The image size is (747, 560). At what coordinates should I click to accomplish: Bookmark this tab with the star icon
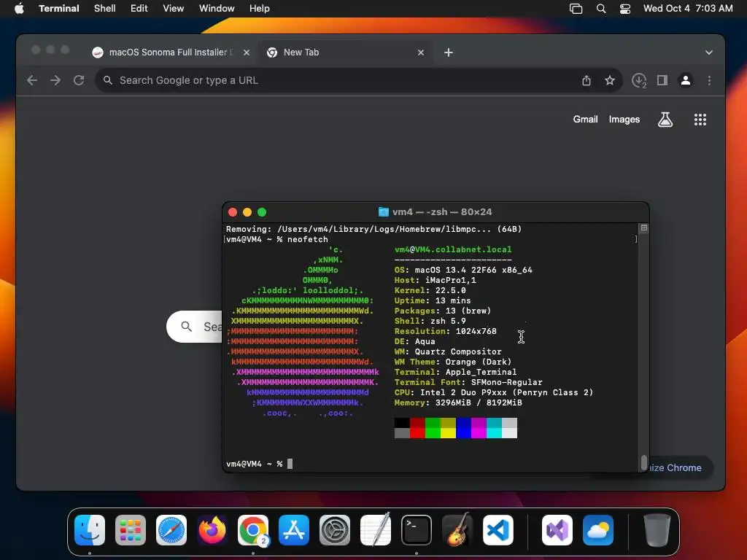(610, 80)
